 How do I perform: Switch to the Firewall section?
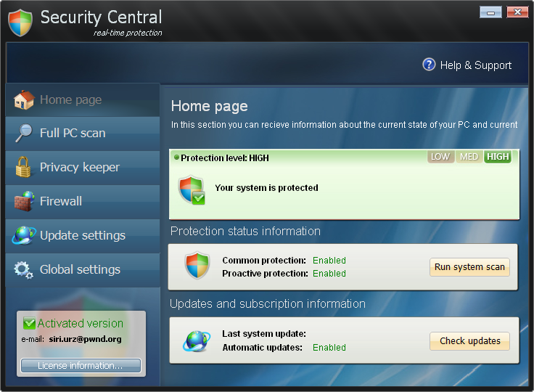[x=83, y=202]
